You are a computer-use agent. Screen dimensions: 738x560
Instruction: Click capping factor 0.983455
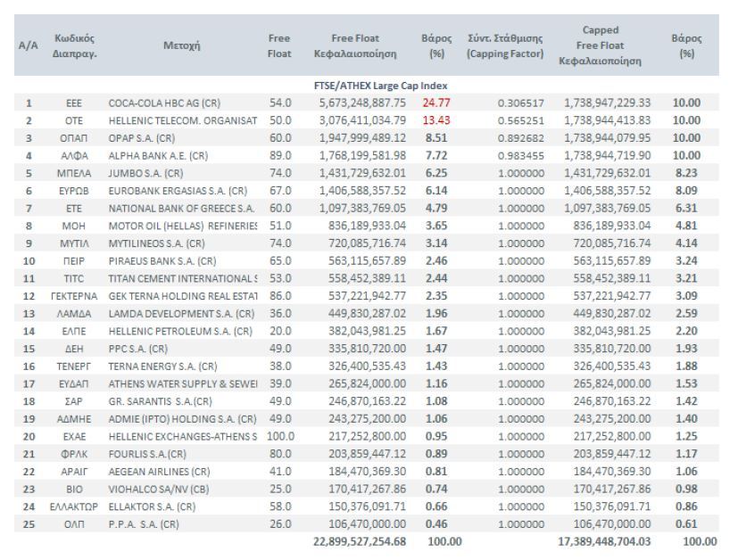click(x=521, y=156)
